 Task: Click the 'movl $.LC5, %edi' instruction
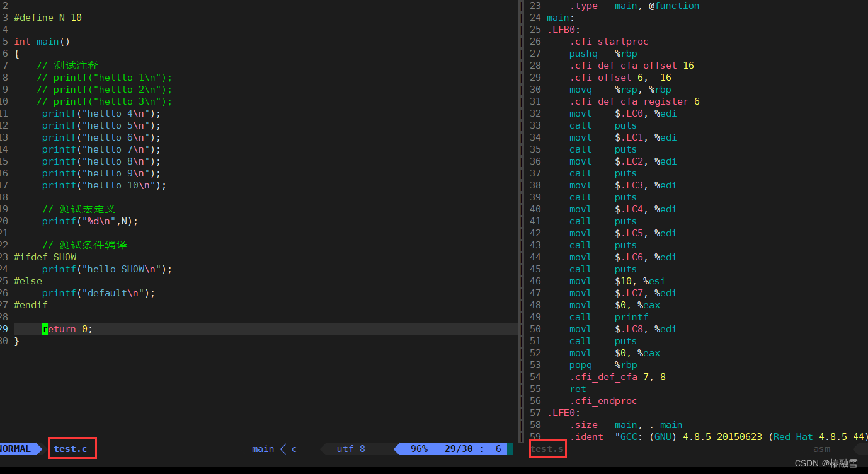pyautogui.click(x=623, y=233)
